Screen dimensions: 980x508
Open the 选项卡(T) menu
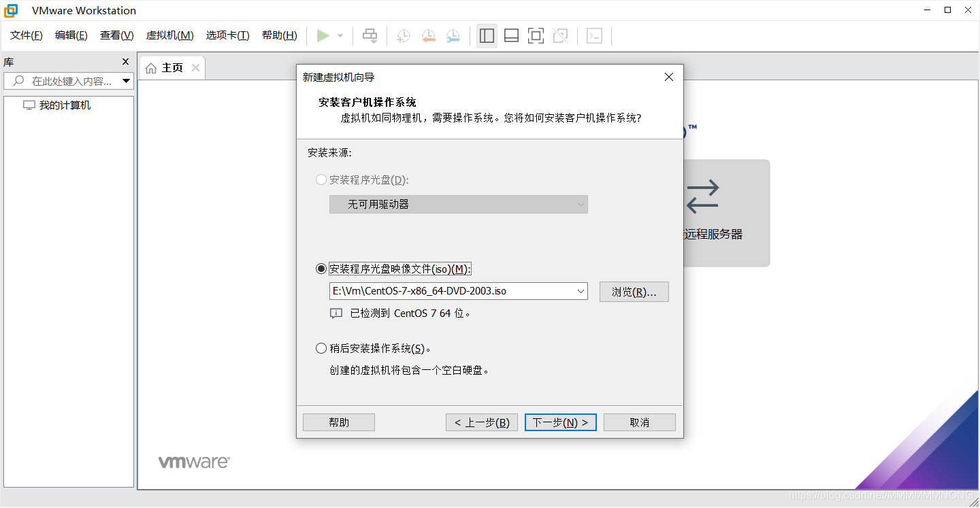coord(228,35)
